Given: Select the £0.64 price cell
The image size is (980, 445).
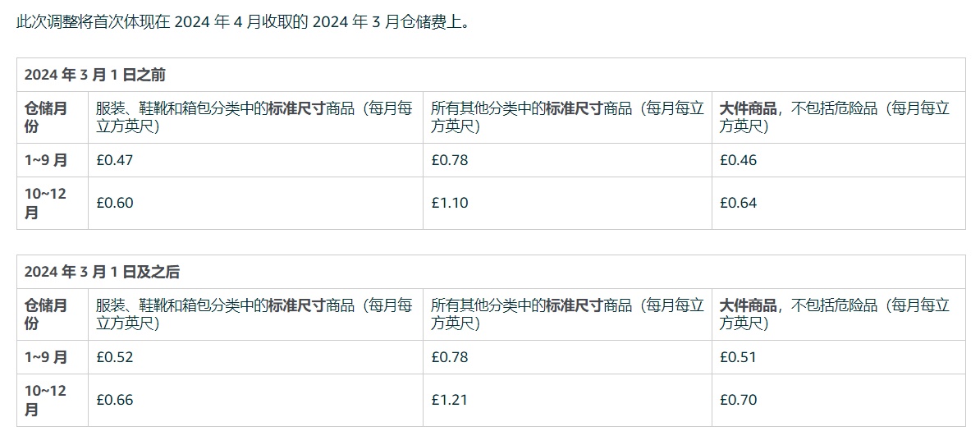Looking at the screenshot, I should pyautogui.click(x=739, y=203).
